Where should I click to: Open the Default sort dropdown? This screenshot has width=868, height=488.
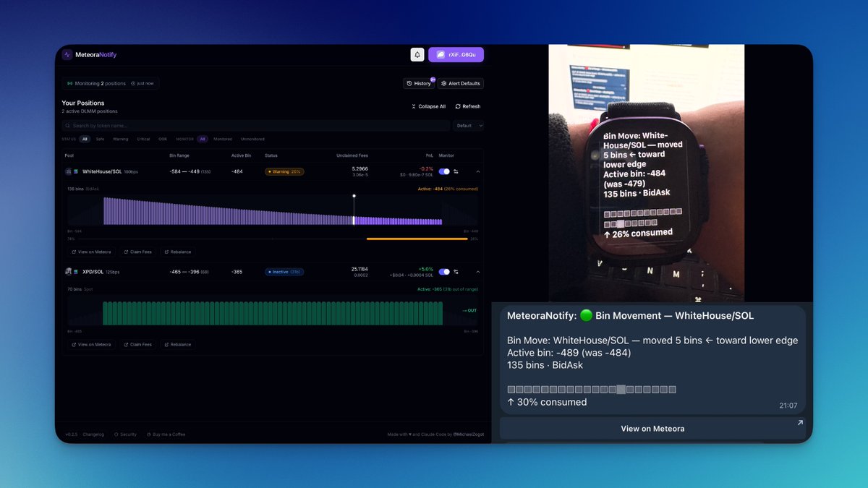tap(469, 125)
